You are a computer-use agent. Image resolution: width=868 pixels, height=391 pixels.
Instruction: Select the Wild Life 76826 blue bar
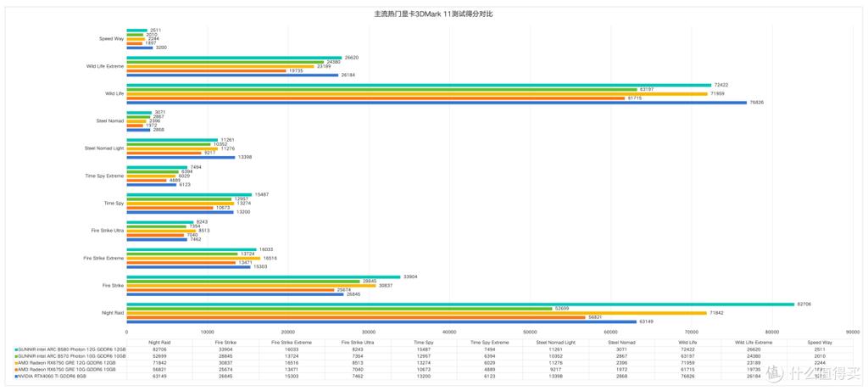click(437, 103)
